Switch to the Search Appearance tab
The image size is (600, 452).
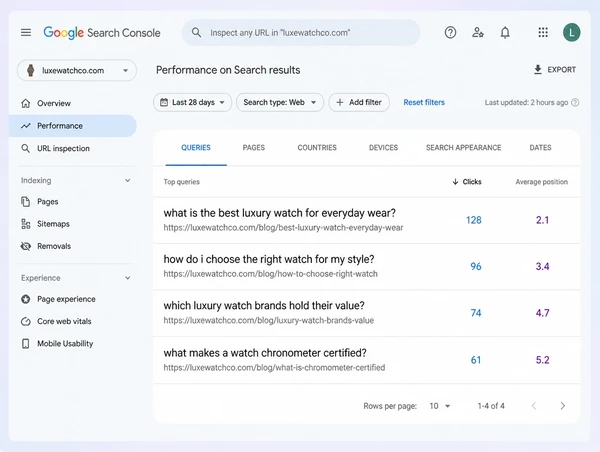point(463,148)
